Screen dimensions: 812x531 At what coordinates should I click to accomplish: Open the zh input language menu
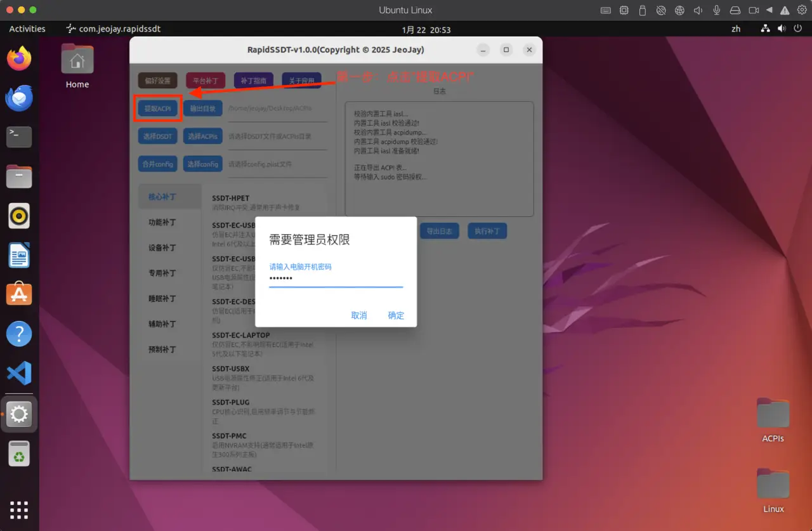736,29
